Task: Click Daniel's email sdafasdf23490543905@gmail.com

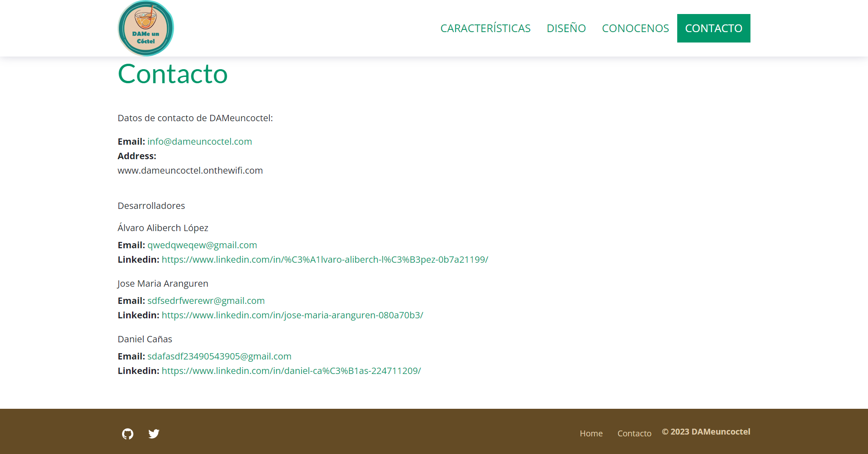Action: point(219,356)
